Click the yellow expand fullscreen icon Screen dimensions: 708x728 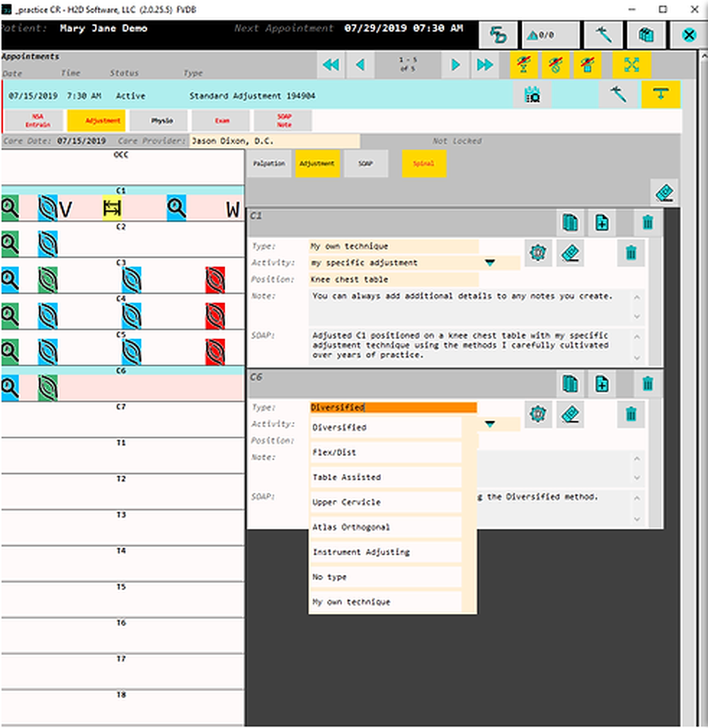tap(632, 64)
